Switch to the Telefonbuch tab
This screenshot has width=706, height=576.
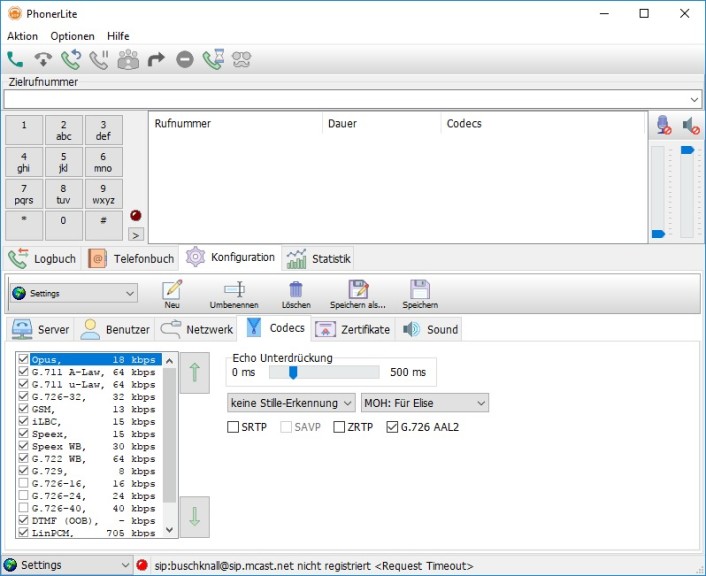(x=131, y=259)
